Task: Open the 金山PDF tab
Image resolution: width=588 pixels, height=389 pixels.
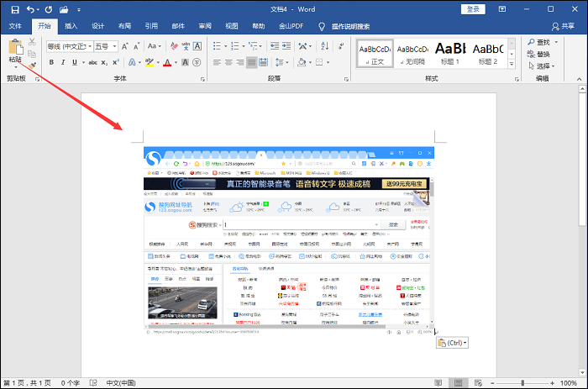Action: point(291,26)
